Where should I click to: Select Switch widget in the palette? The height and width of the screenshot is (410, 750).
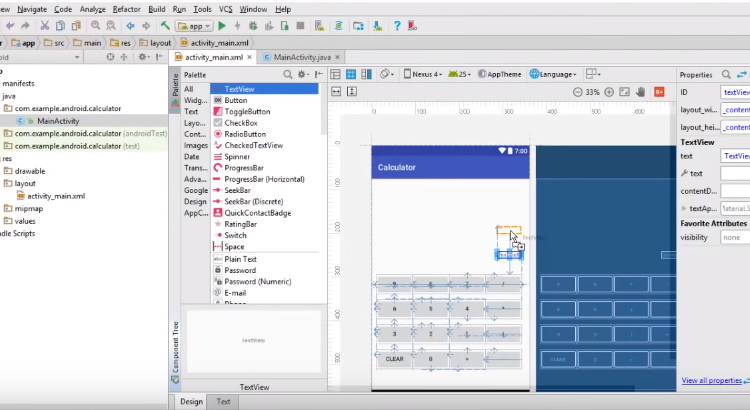point(235,235)
